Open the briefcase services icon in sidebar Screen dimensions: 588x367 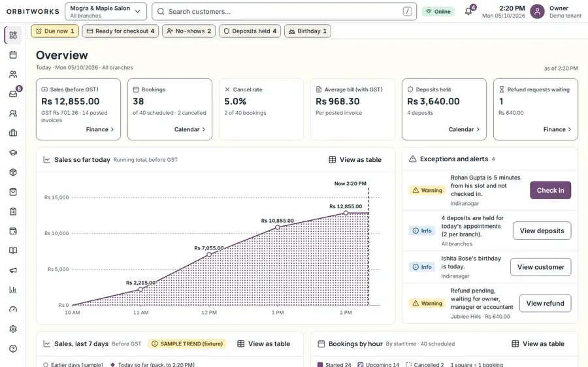(x=13, y=133)
